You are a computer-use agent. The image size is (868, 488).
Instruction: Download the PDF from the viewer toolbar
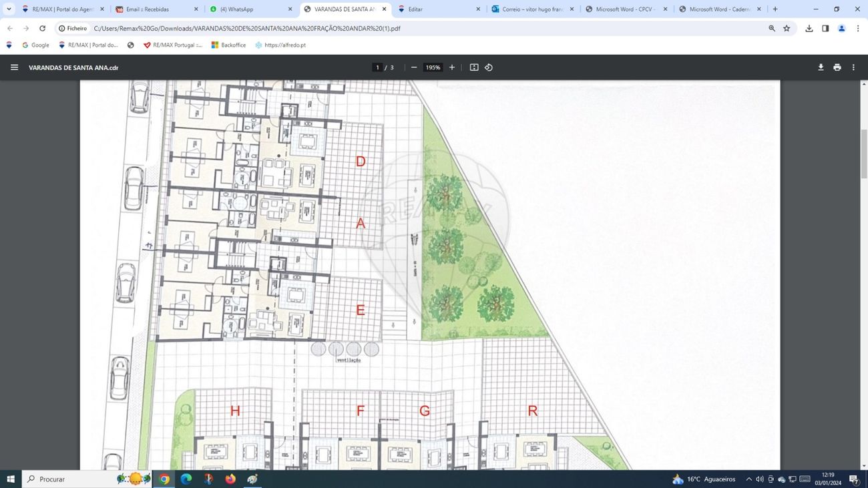pos(821,67)
